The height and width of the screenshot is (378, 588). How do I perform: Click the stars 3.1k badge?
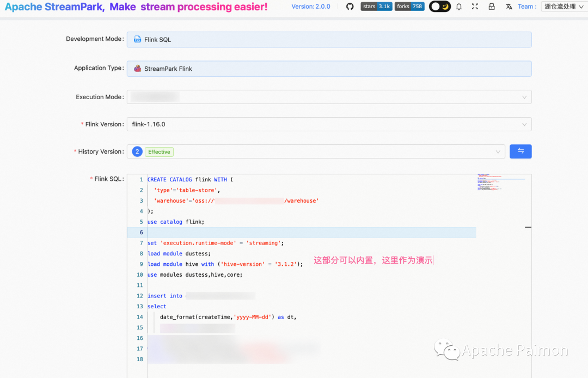377,7
